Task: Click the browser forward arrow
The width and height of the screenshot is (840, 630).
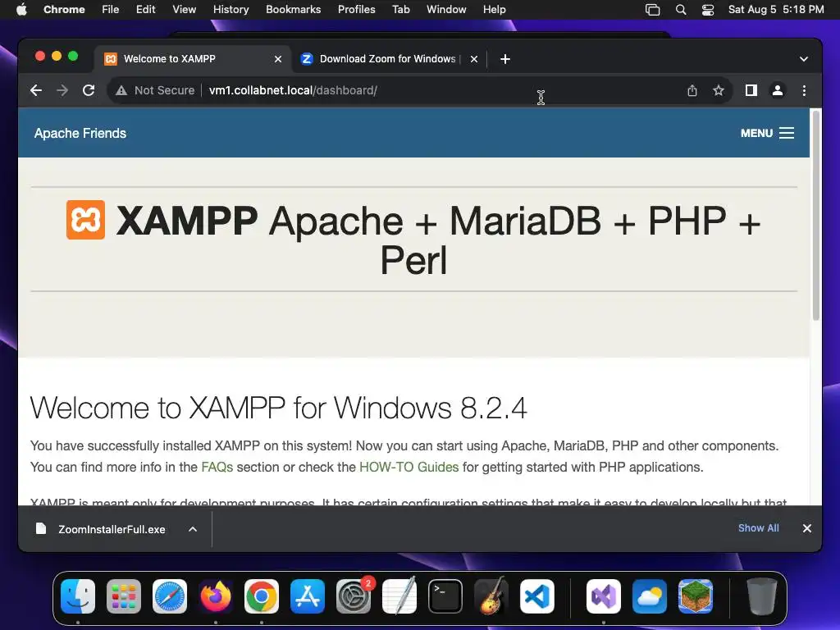Action: tap(62, 90)
